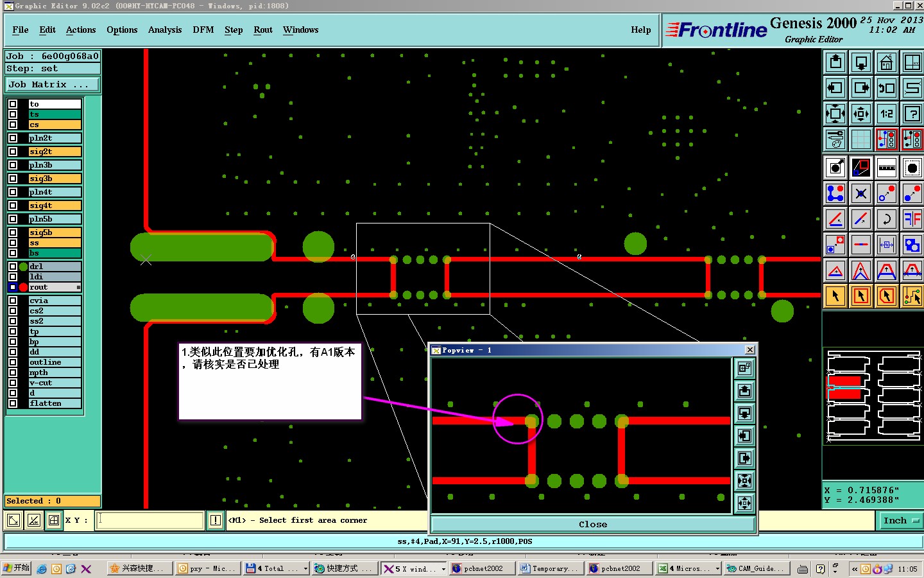The height and width of the screenshot is (578, 924).
Task: Select the polygon area select tool
Action: [x=886, y=296]
